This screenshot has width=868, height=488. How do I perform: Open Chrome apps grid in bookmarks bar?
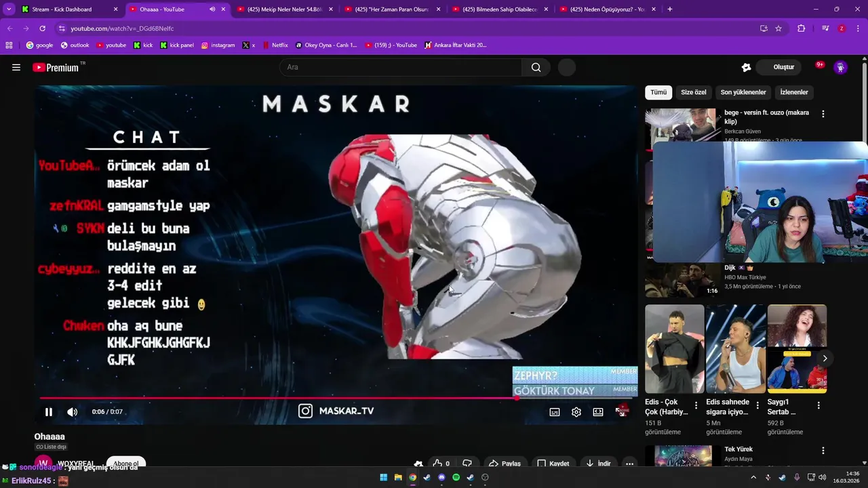click(x=9, y=45)
